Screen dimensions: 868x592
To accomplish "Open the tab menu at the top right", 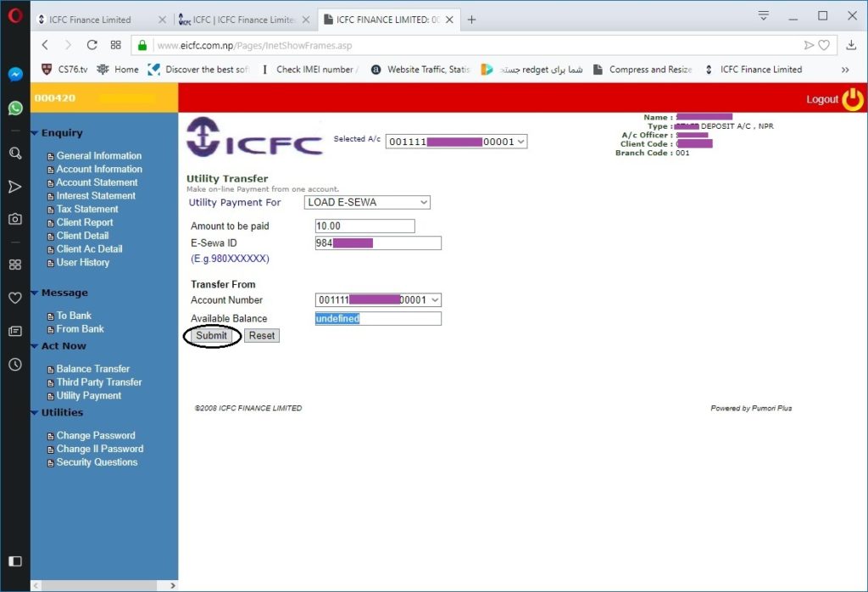I will (762, 15).
